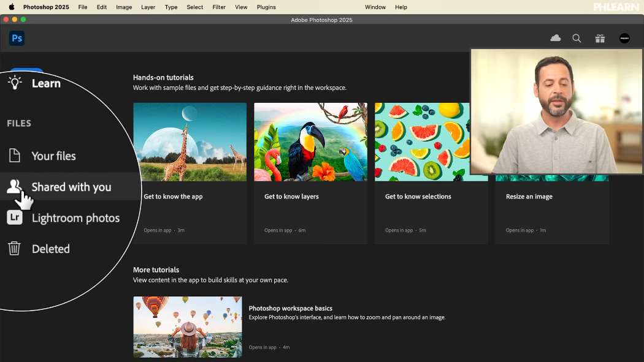Open the Select menu
The height and width of the screenshot is (362, 644).
(194, 7)
